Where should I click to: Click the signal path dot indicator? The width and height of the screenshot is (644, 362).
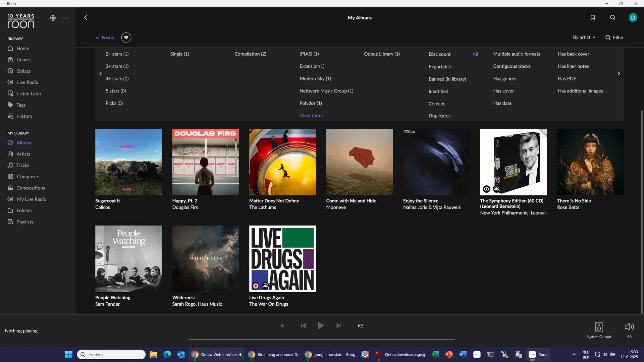click(x=282, y=326)
